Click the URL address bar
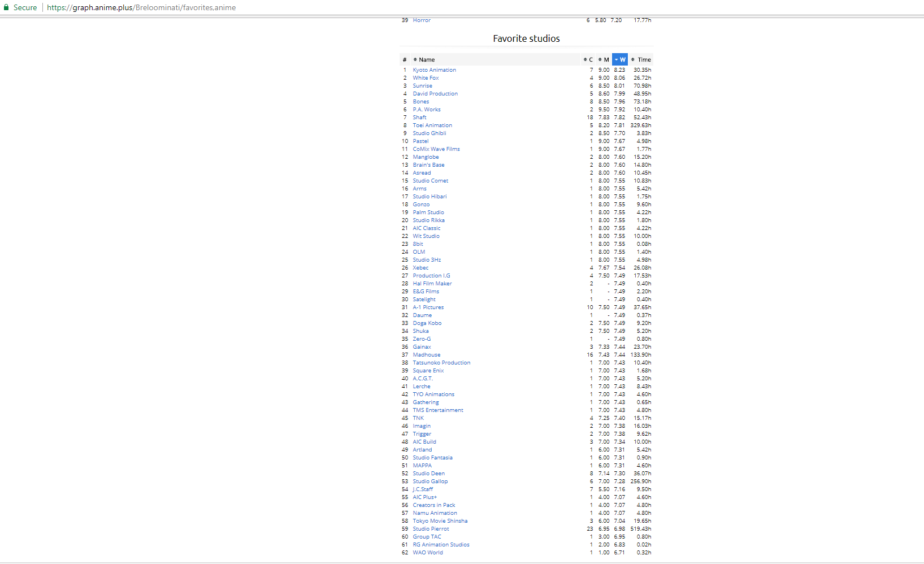This screenshot has height=564, width=924. [x=141, y=7]
